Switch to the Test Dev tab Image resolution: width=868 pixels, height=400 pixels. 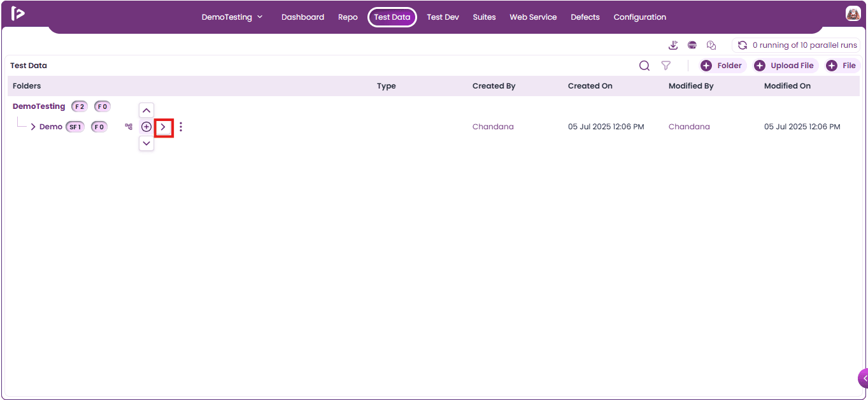tap(443, 17)
